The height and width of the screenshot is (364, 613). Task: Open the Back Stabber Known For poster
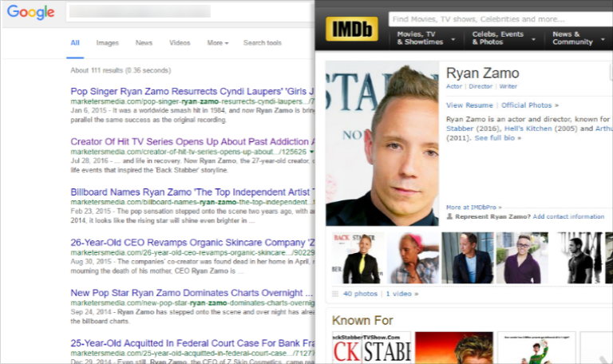coord(371,348)
